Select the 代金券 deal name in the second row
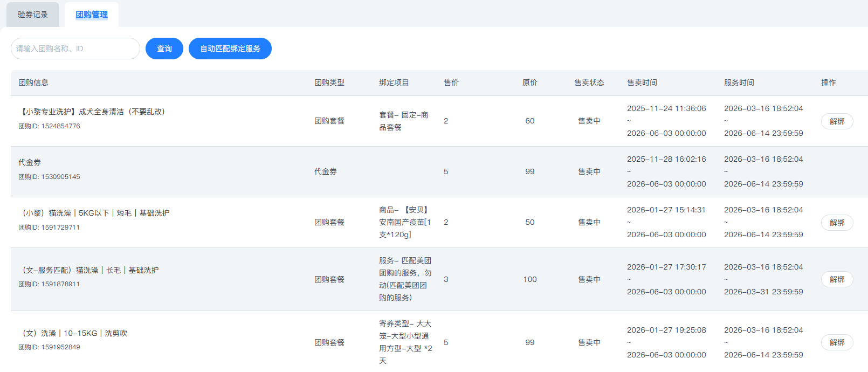Screen dimensions: 868x372 30,162
